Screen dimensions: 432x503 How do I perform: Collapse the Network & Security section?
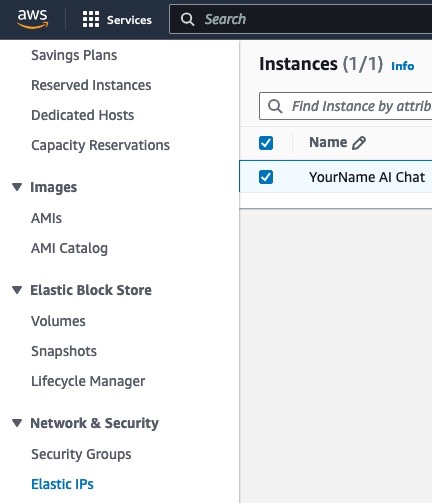(17, 423)
